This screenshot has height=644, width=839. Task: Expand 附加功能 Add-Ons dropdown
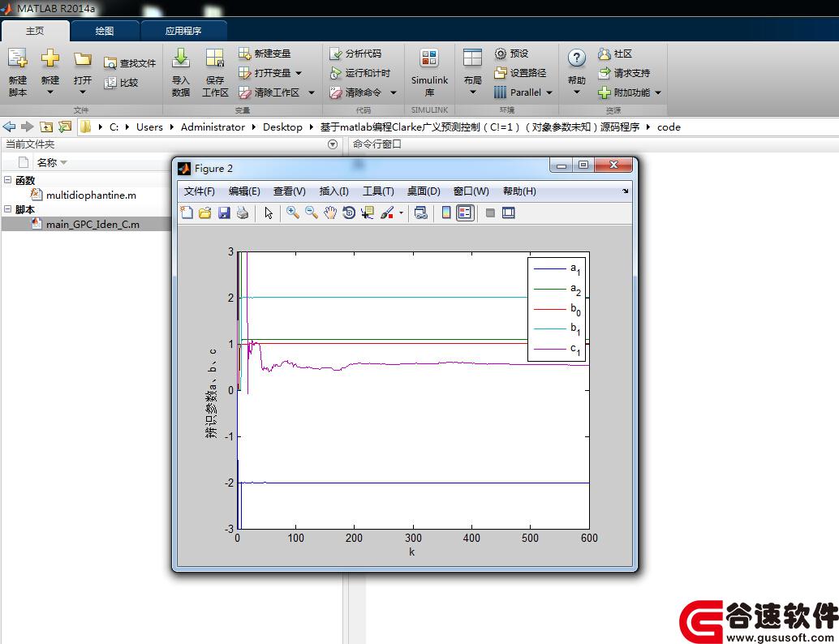[x=658, y=92]
